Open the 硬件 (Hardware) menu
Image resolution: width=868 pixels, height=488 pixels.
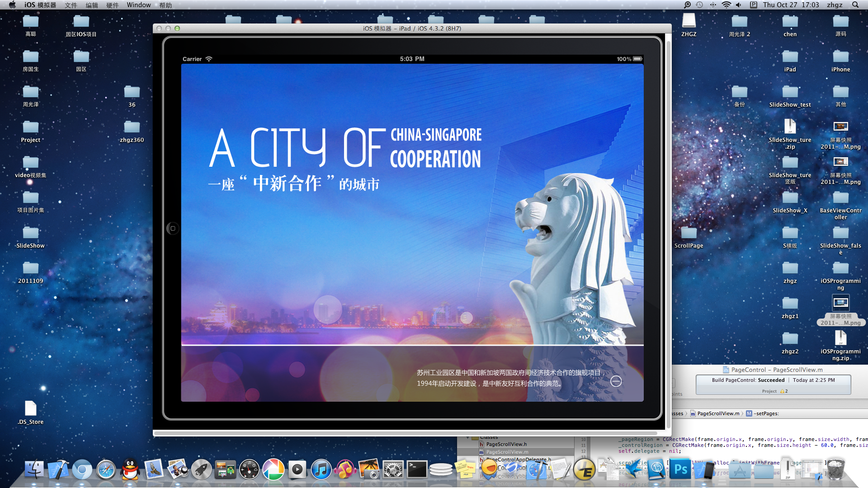coord(112,5)
